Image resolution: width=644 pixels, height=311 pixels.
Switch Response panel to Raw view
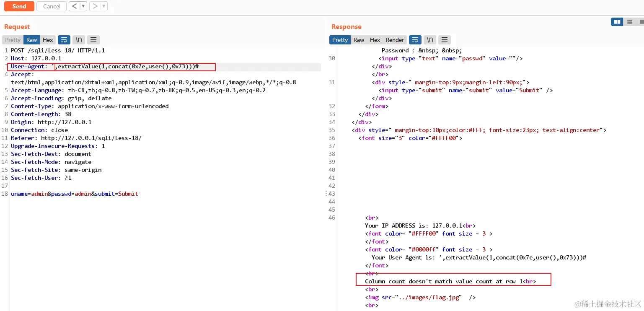[x=359, y=40]
